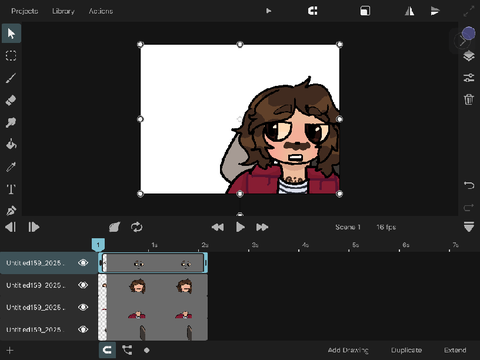Select the Brush tool
This screenshot has width=480, height=360.
(11, 78)
